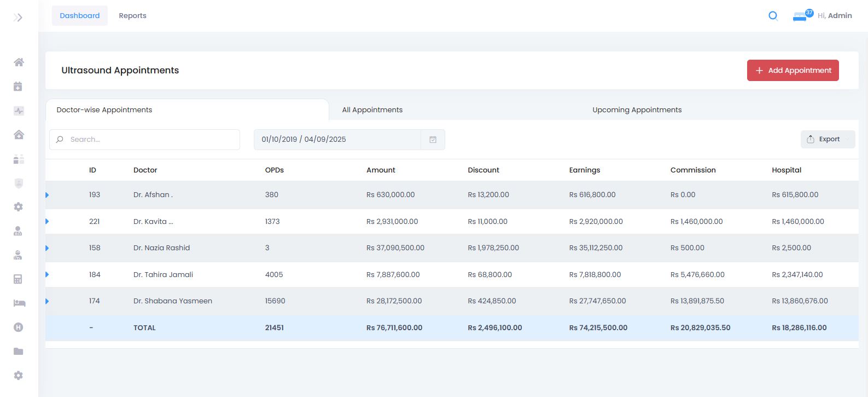
Task: Open the shield badge sidebar icon
Action: click(19, 183)
